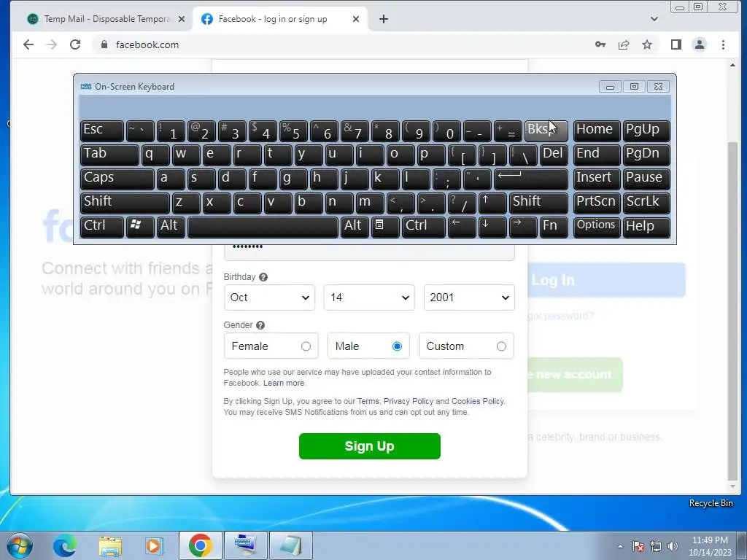Viewport: 747px width, 560px height.
Task: Open the side panel icon
Action: click(x=676, y=44)
